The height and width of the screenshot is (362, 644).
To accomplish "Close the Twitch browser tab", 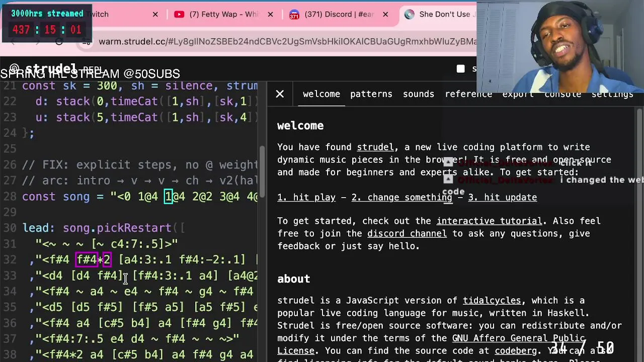I will [155, 14].
